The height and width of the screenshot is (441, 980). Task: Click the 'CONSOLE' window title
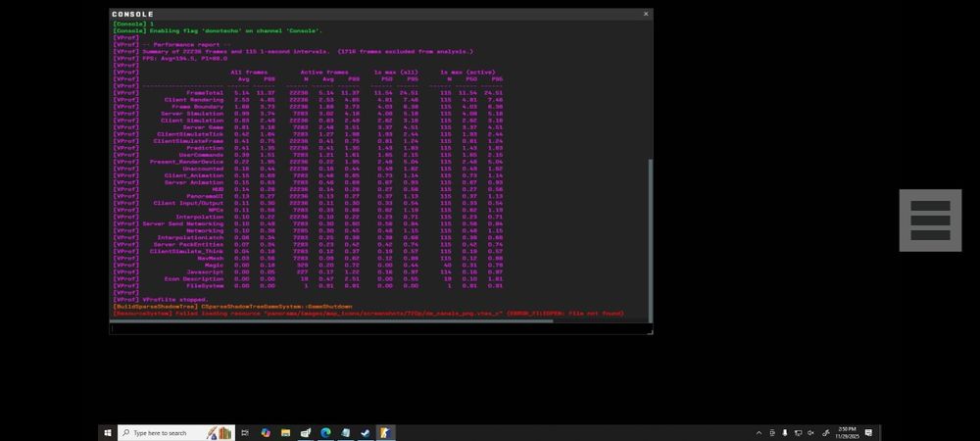coord(132,14)
